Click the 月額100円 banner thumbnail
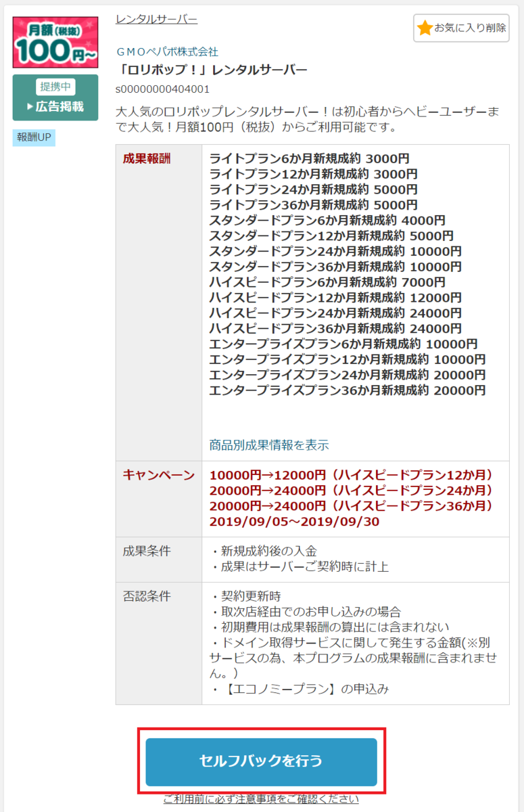Viewport: 524px width, 812px height. (x=55, y=43)
